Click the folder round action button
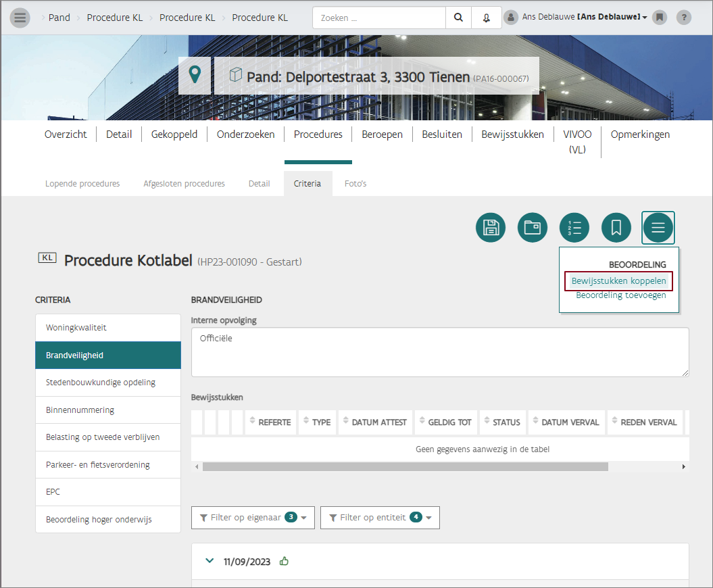The image size is (713, 588). (533, 228)
